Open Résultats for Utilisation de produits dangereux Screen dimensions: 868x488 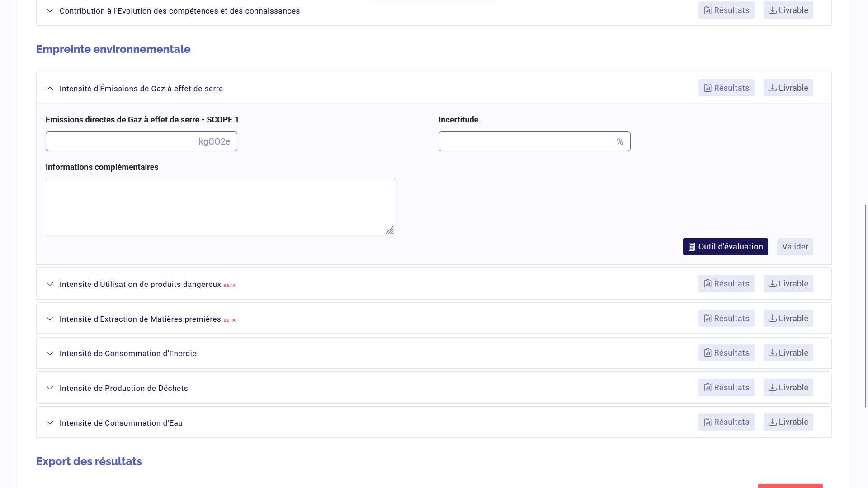point(726,284)
